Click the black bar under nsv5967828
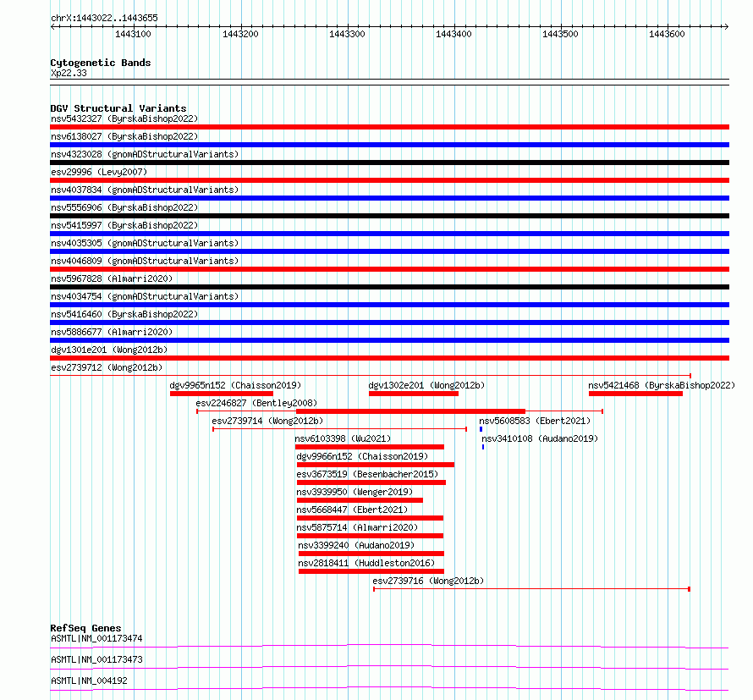753x700 pixels. tap(389, 287)
